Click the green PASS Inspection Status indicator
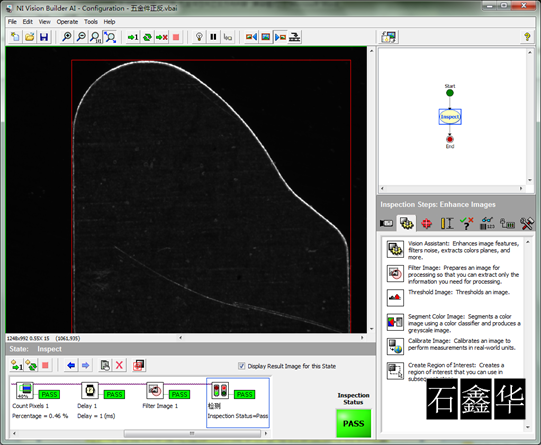The width and height of the screenshot is (541, 445). click(353, 423)
